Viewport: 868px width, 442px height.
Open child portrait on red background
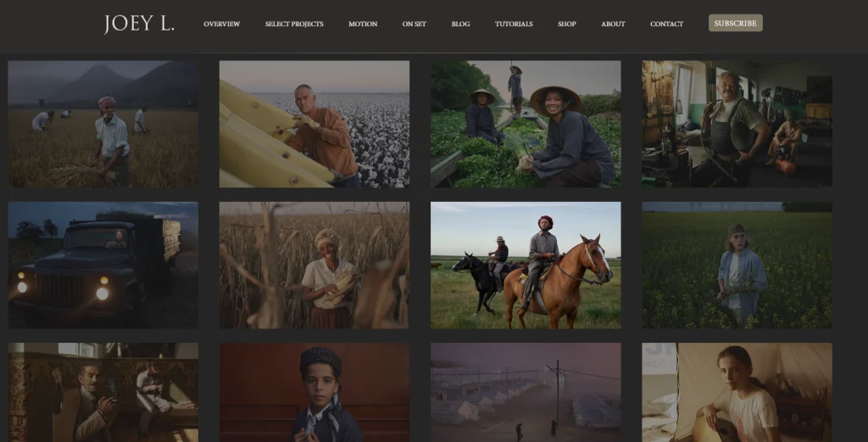pos(314,392)
